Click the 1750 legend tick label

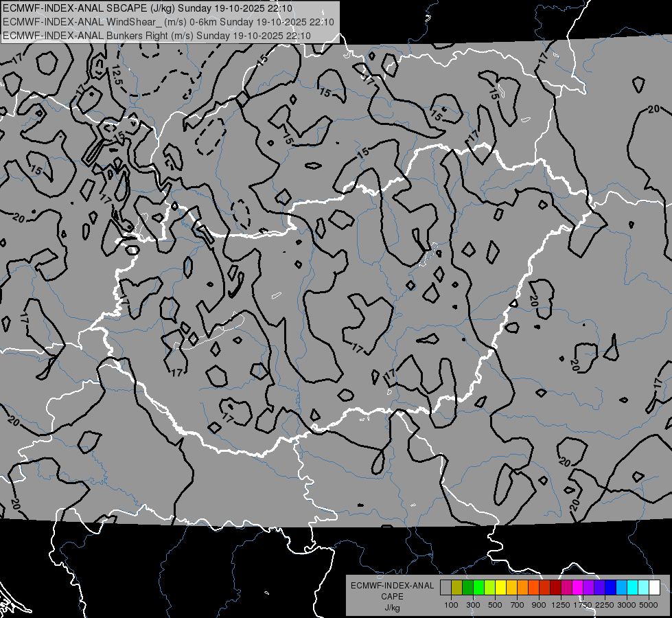click(x=583, y=605)
